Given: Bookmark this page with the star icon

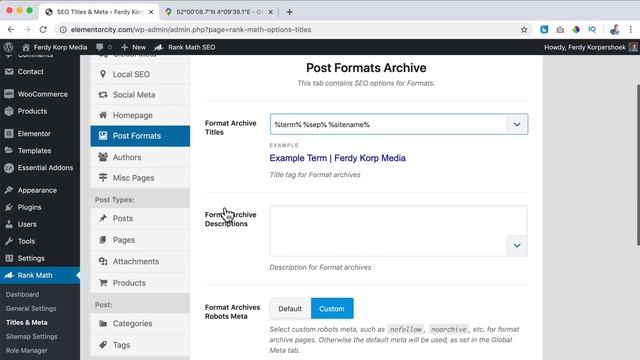Looking at the screenshot, I should click(524, 29).
